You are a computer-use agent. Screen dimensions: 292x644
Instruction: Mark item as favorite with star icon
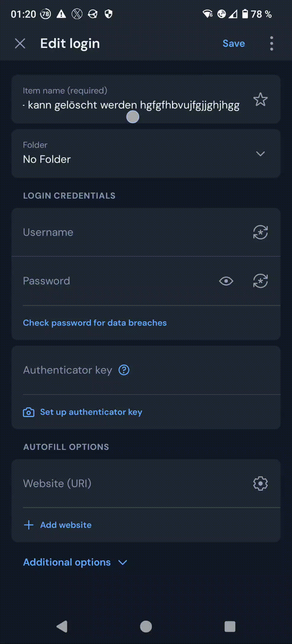tap(260, 99)
